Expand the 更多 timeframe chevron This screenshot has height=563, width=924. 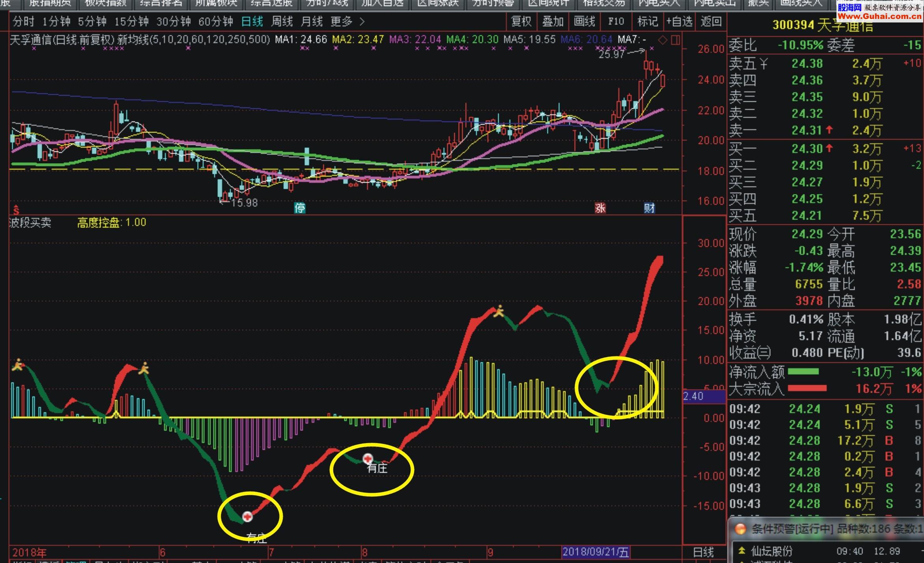(362, 22)
